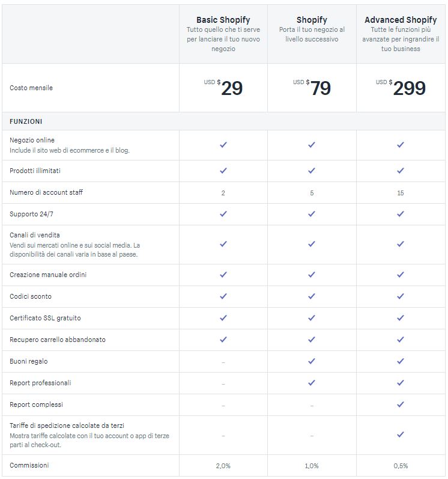Viewport: 448px width, 479px height.
Task: Click the 2,0% commission value
Action: [x=223, y=466]
